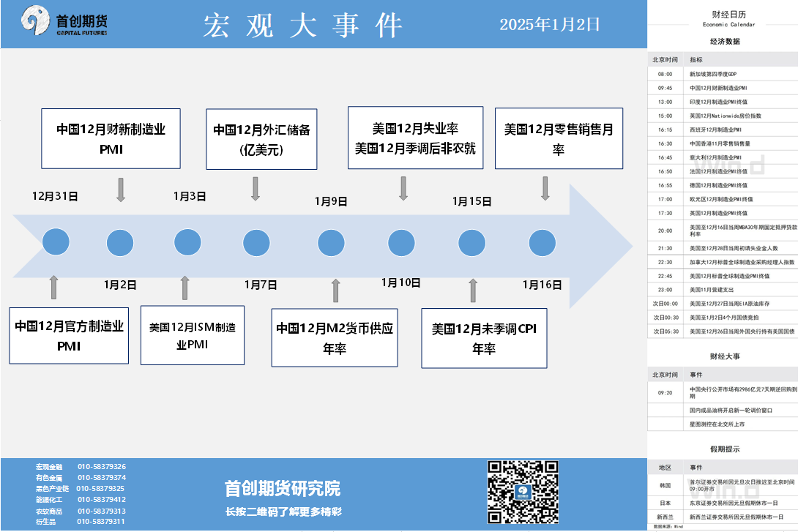This screenshot has height=532, width=798.
Task: Select the 美国12月零售销售月率 event box
Action: (x=559, y=138)
